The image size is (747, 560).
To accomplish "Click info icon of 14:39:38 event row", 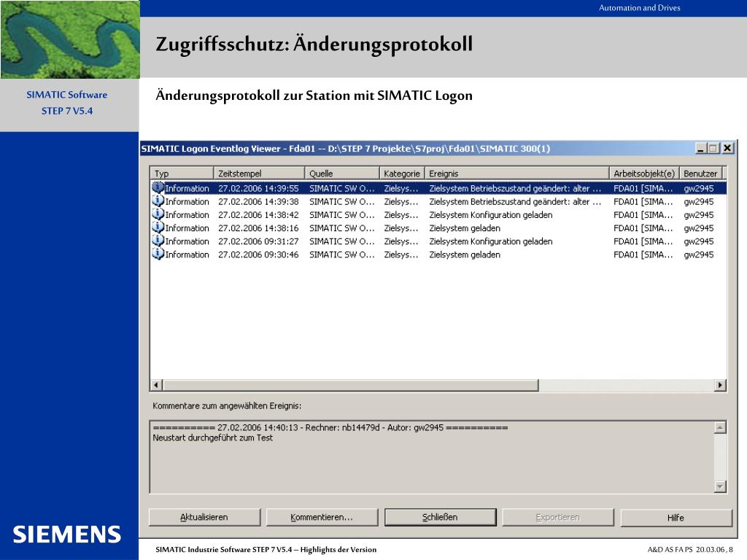I will click(x=158, y=201).
